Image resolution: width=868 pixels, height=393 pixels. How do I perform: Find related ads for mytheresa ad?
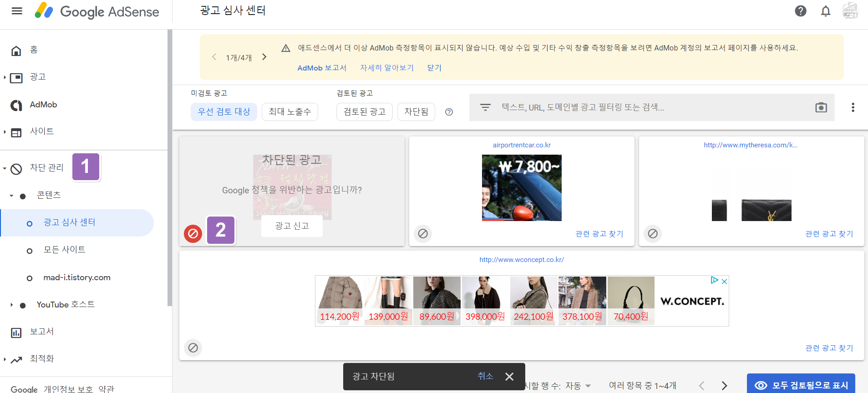click(829, 234)
